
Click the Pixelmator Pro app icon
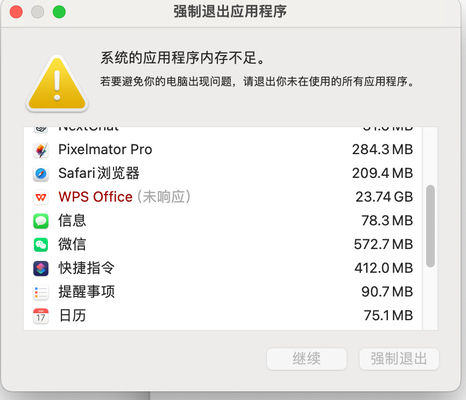click(41, 150)
